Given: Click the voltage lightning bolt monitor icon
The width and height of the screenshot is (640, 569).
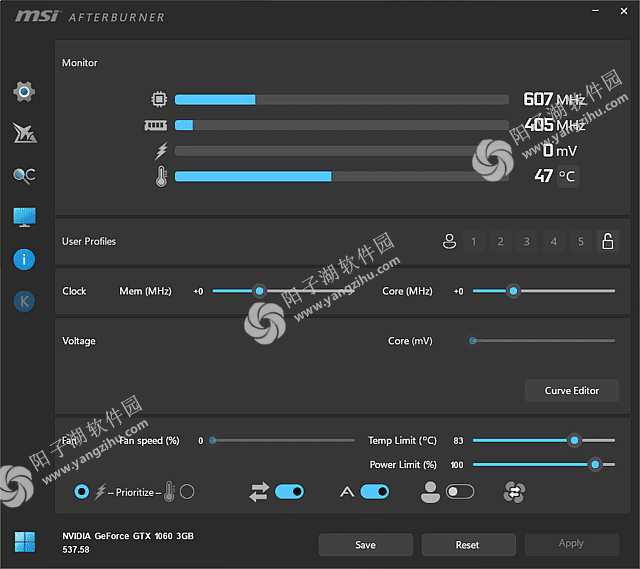Looking at the screenshot, I should point(161,151).
